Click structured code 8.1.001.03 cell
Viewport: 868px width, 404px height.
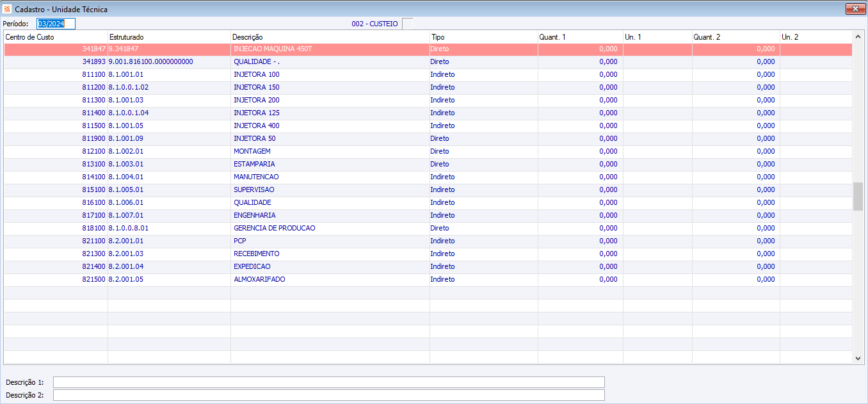[169, 101]
